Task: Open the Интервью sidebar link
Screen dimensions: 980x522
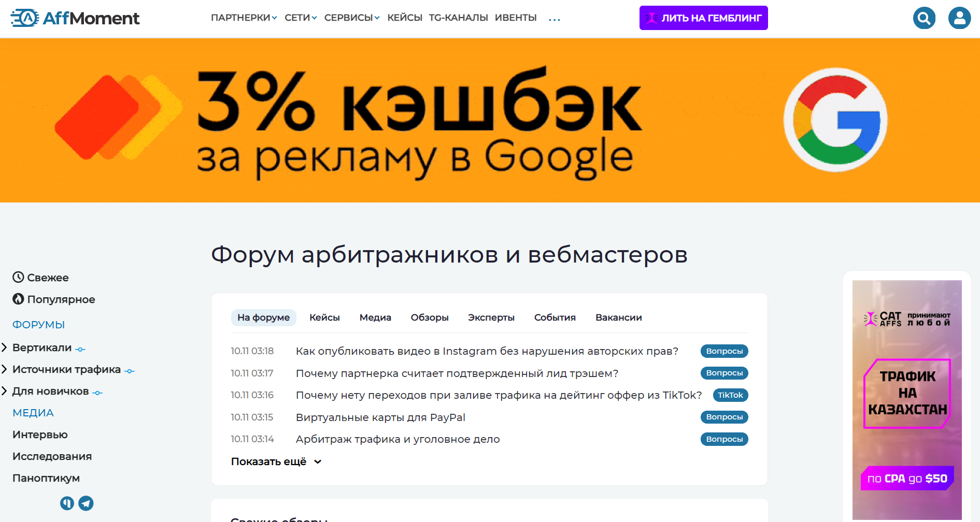Action: (40, 434)
